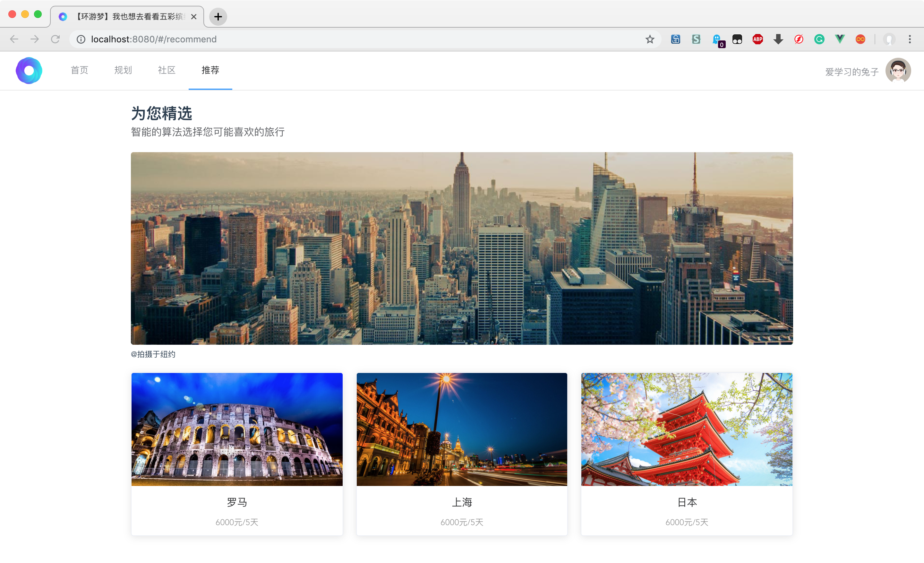Open the user avatar in the header
Image resolution: width=924 pixels, height=563 pixels.
(x=898, y=71)
